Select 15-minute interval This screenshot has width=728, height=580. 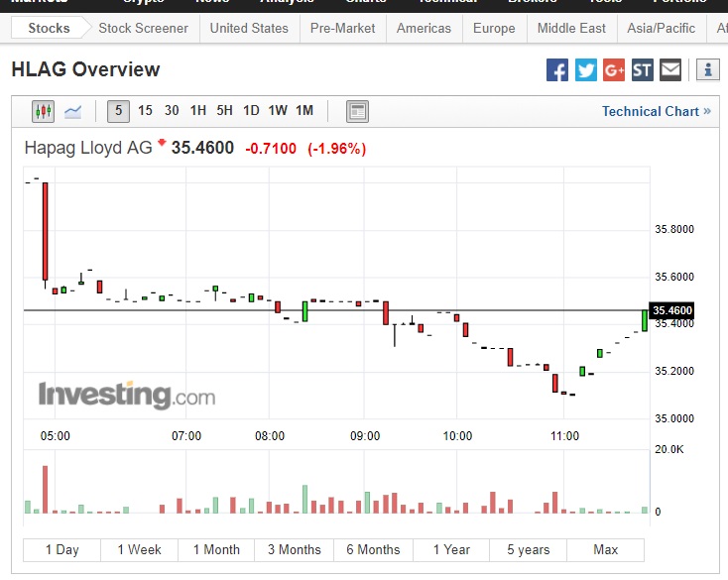pos(145,111)
